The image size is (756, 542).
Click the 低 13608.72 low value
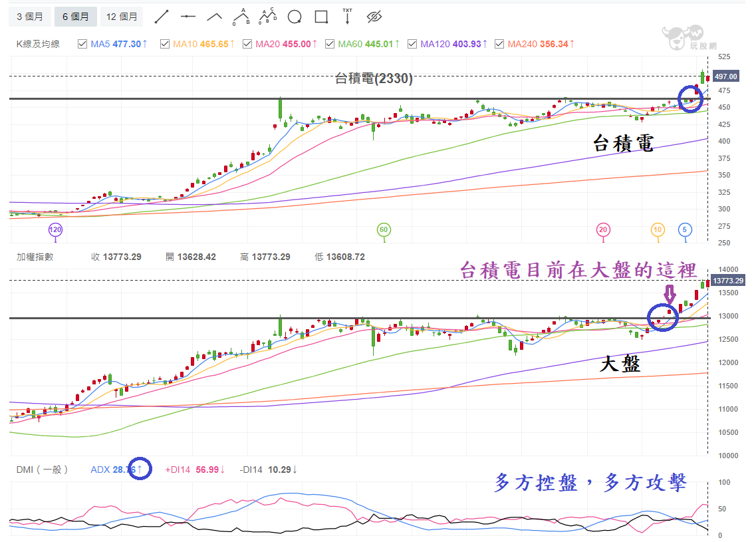tap(340, 257)
